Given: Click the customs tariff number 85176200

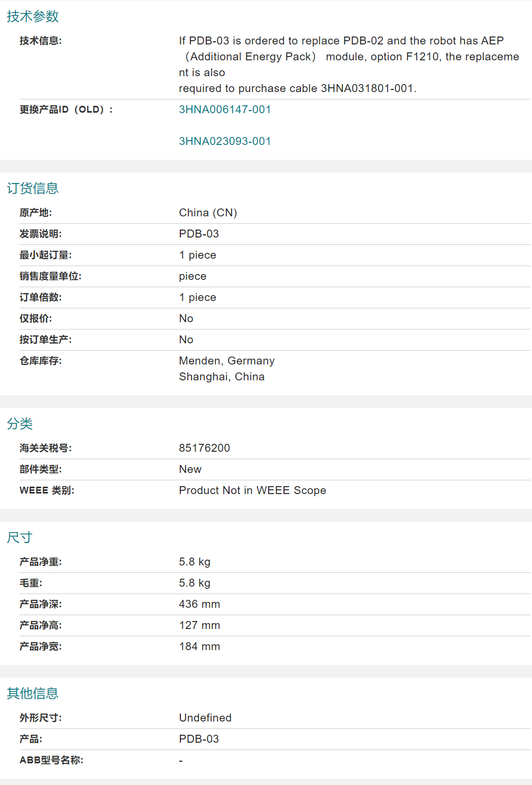Looking at the screenshot, I should point(204,448).
